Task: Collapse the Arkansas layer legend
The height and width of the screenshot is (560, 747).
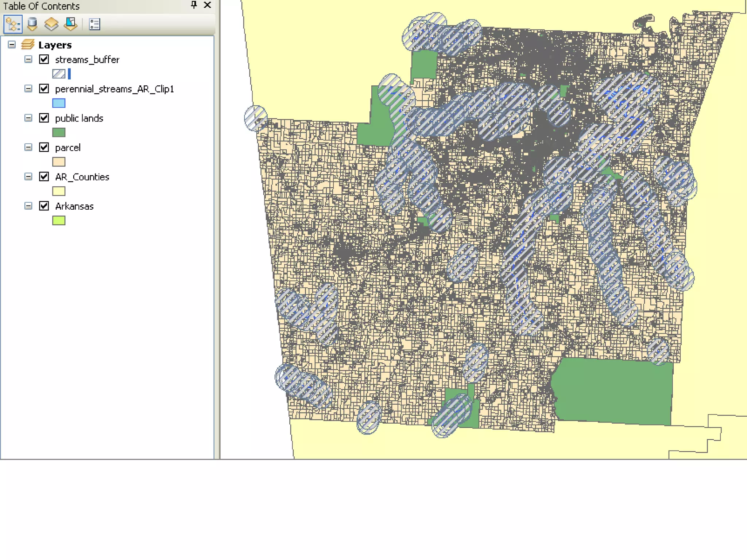Action: (28, 206)
